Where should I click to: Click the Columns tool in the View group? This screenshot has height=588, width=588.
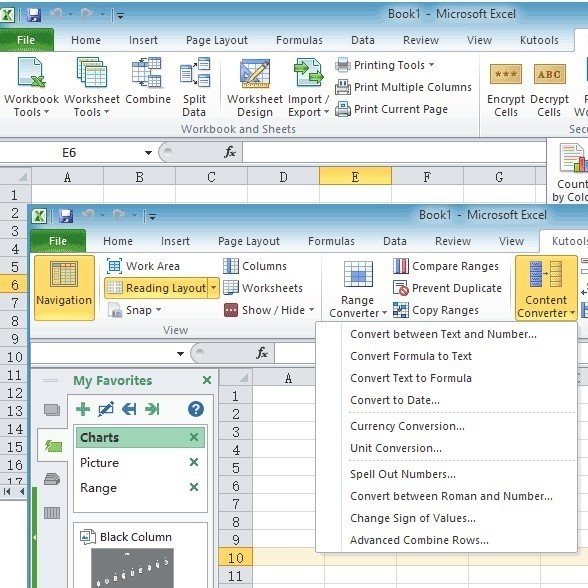pos(255,266)
